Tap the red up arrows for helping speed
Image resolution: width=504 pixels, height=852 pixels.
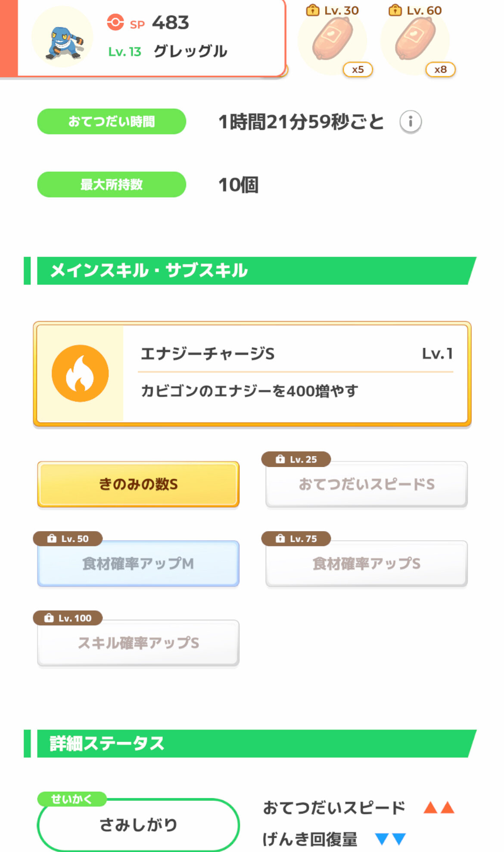click(x=439, y=808)
